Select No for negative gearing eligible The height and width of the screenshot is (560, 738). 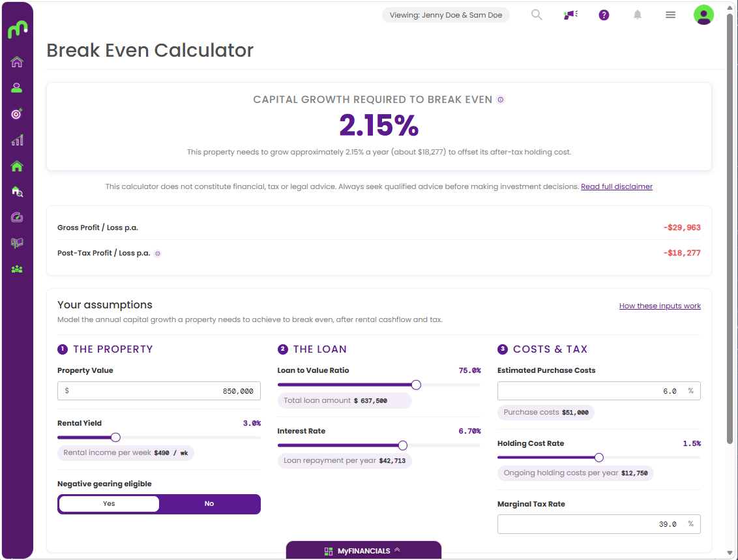click(x=209, y=503)
